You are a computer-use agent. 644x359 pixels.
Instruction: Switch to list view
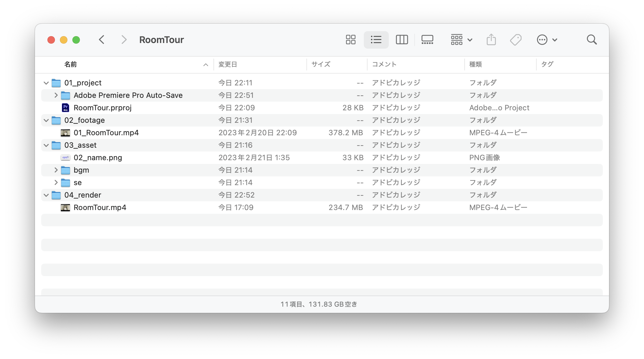(x=376, y=40)
